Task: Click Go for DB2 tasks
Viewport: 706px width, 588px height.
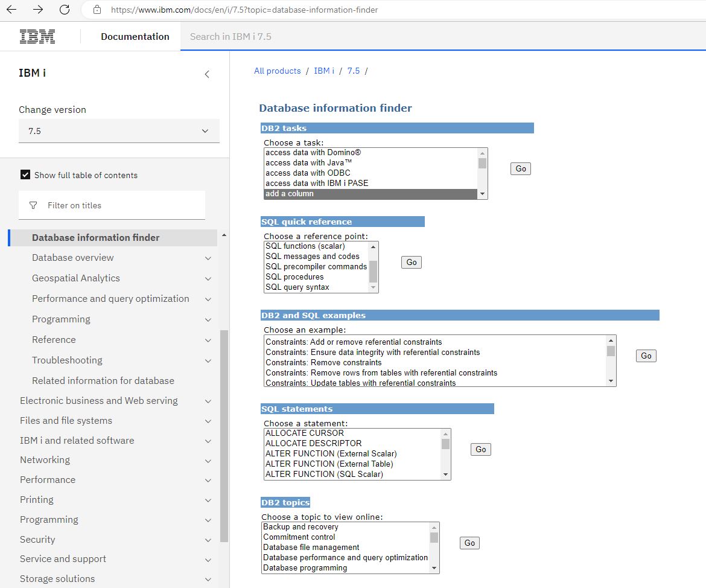Action: [521, 168]
